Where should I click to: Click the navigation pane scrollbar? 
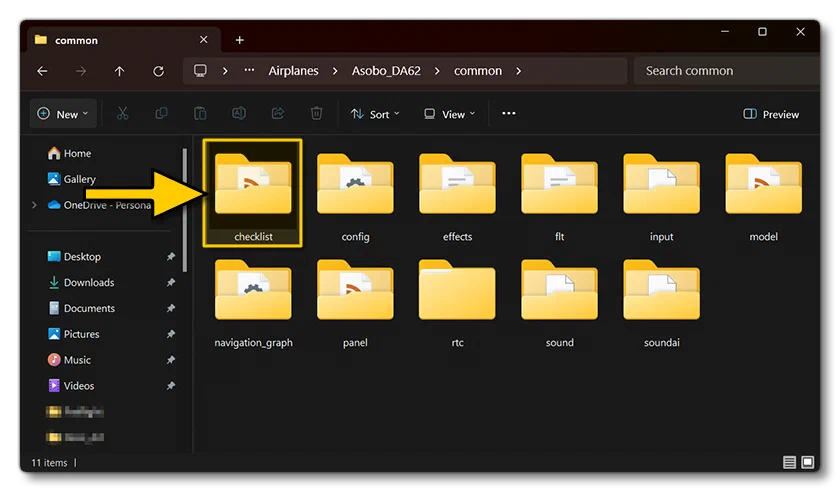click(x=185, y=210)
